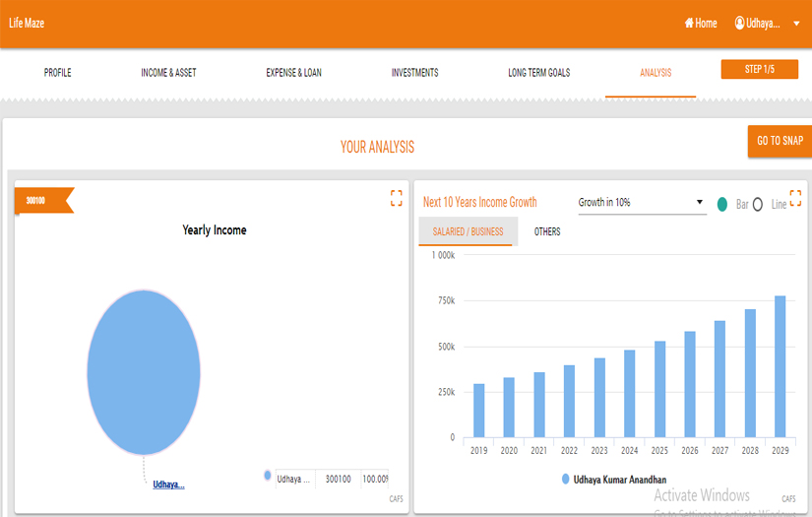Switch to the Others tab
This screenshot has width=812, height=517.
[547, 231]
